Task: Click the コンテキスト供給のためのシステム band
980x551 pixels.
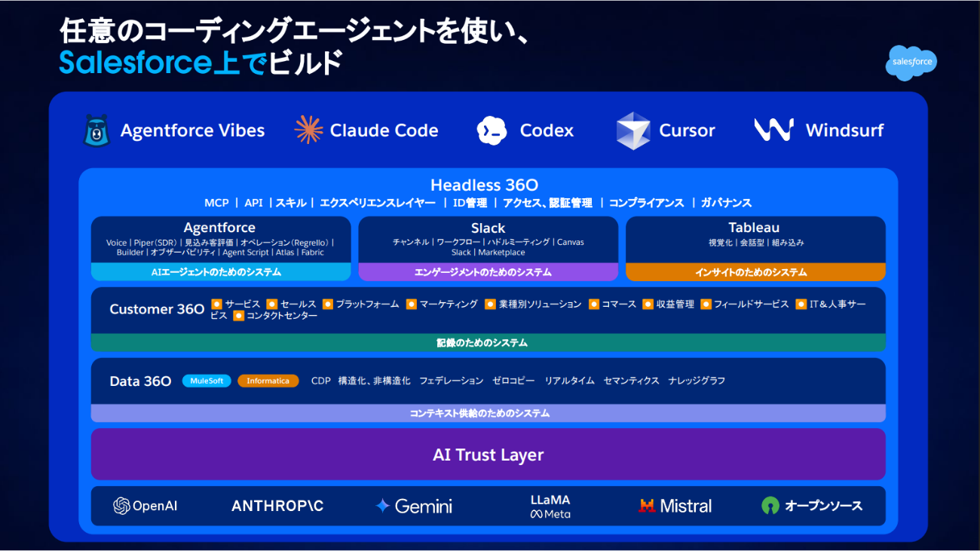Action: tap(488, 413)
